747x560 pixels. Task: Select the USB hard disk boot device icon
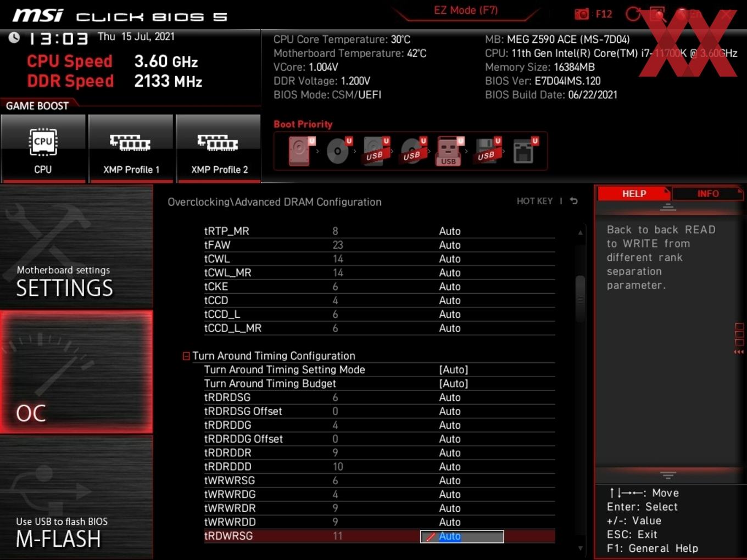click(x=375, y=151)
